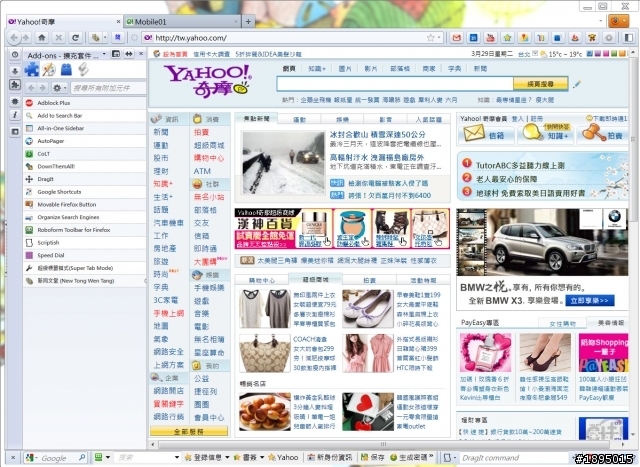Click the Yahoo search input field
Image resolution: width=640 pixels, height=467 pixels.
click(395, 84)
